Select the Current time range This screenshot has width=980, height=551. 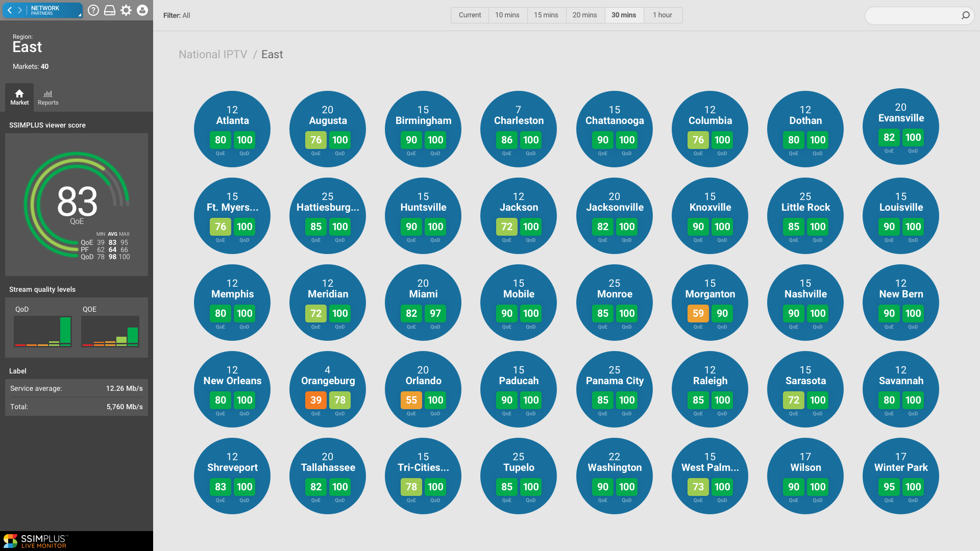[x=470, y=15]
